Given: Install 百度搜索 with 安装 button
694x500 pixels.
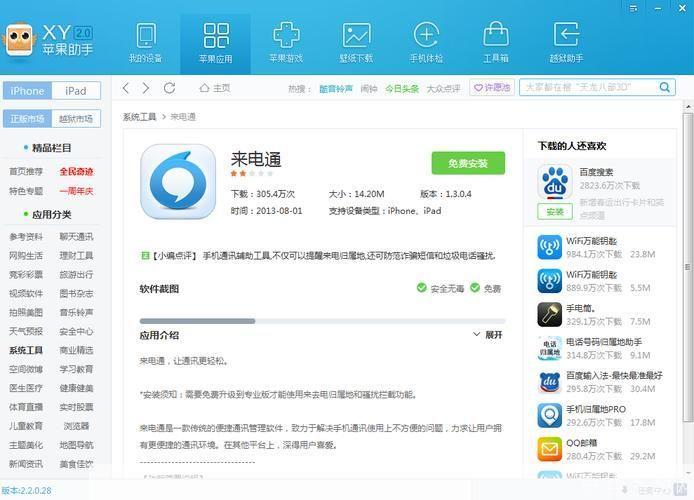Looking at the screenshot, I should coord(552,212).
